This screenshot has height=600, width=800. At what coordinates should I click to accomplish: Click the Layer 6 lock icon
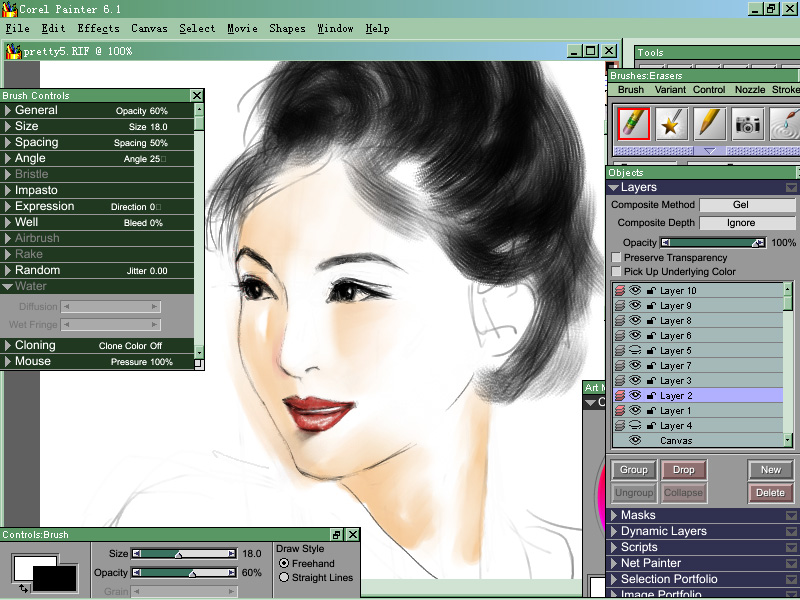tap(651, 336)
